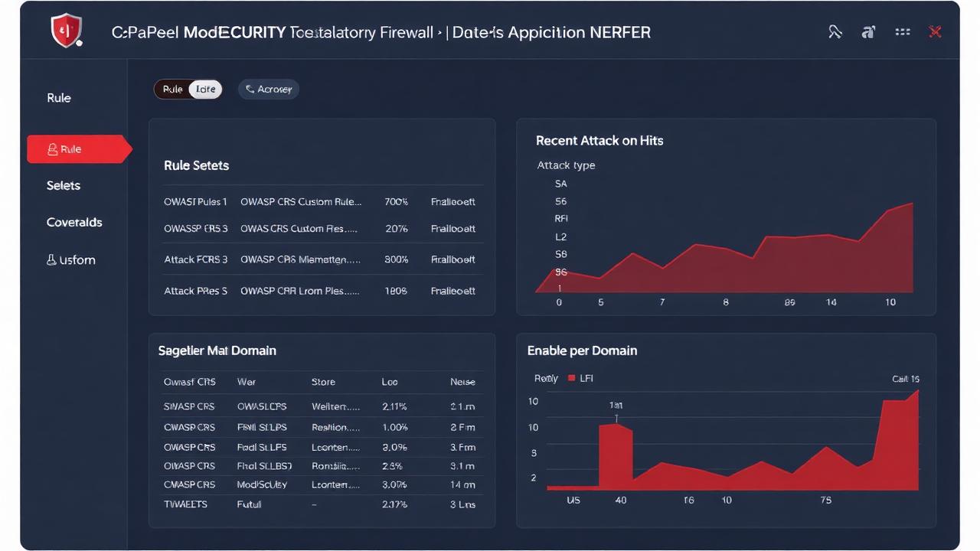
Task: Click the red shield logo icon
Action: coord(66,31)
